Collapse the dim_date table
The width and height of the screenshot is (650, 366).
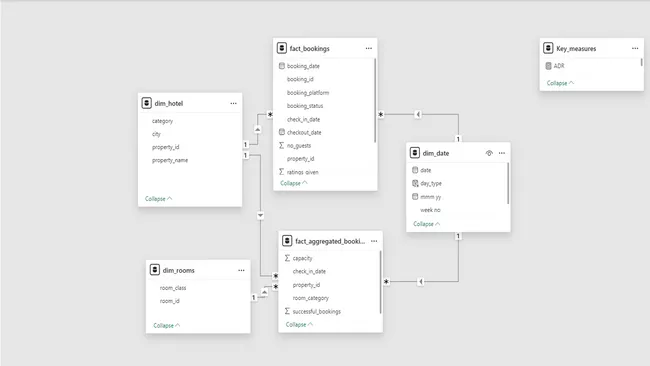point(427,224)
